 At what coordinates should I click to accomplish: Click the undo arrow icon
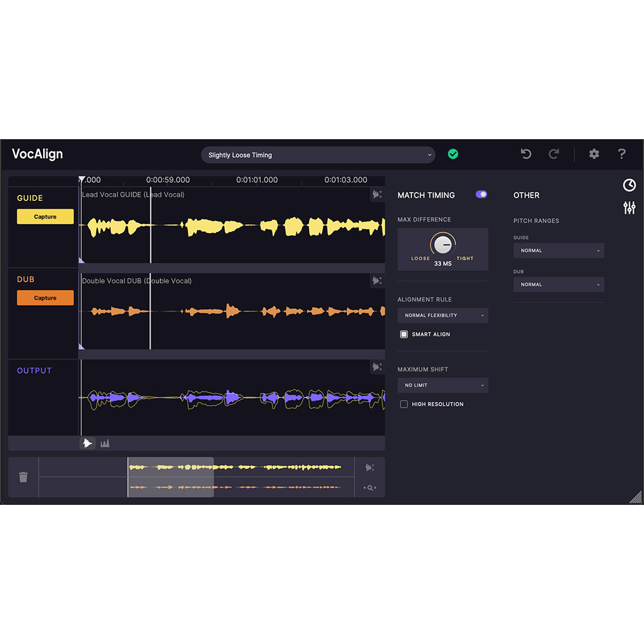click(526, 154)
